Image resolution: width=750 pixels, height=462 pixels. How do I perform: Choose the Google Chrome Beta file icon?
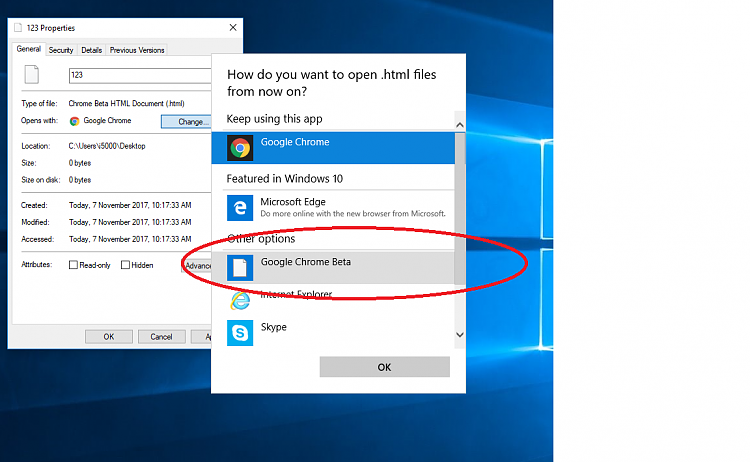click(x=240, y=267)
